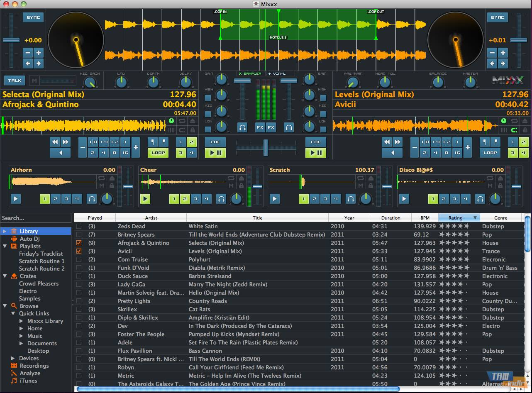Play the Scratch sampler
This screenshot has width=532, height=393.
pos(274,199)
